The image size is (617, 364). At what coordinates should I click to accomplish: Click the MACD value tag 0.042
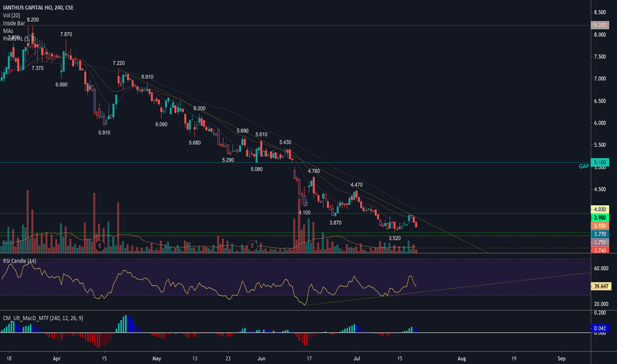click(600, 328)
